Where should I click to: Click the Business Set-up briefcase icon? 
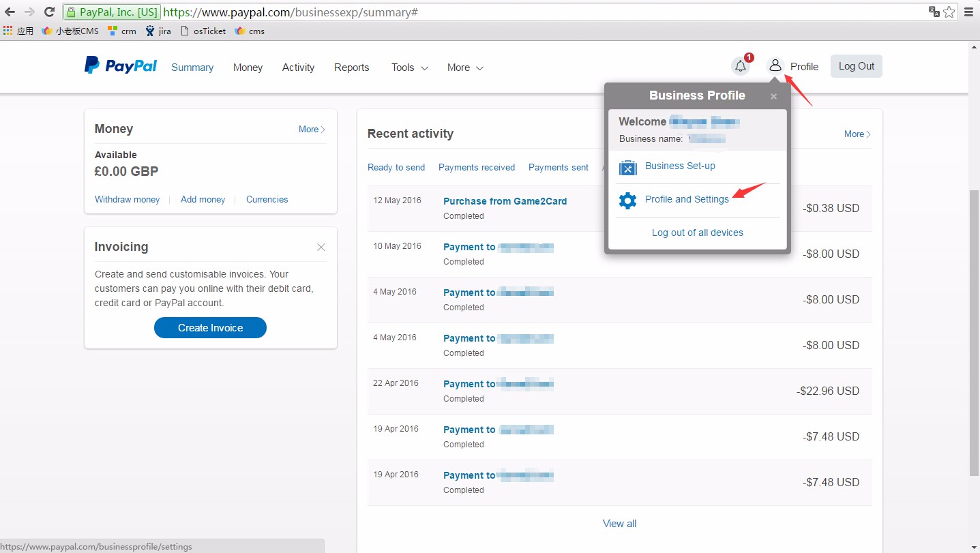(627, 167)
